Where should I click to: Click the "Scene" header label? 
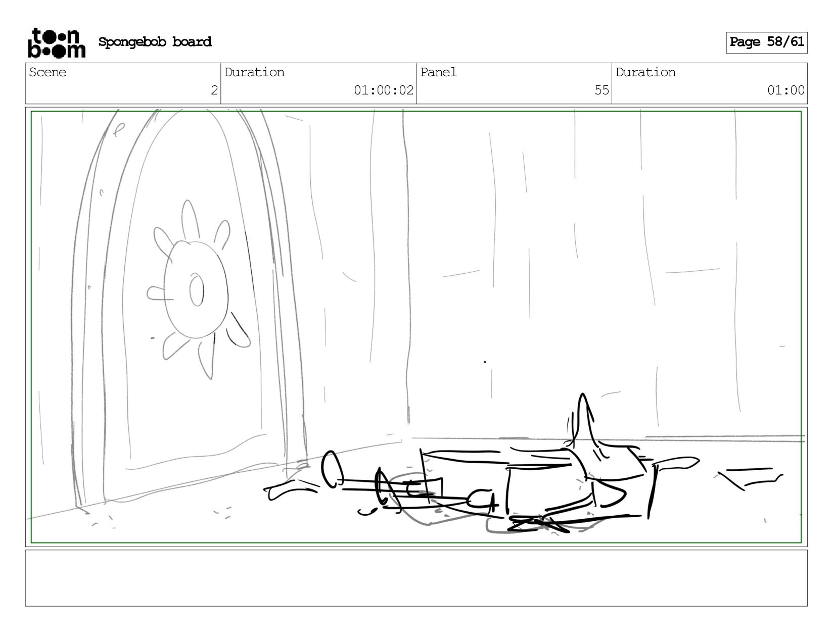(48, 72)
